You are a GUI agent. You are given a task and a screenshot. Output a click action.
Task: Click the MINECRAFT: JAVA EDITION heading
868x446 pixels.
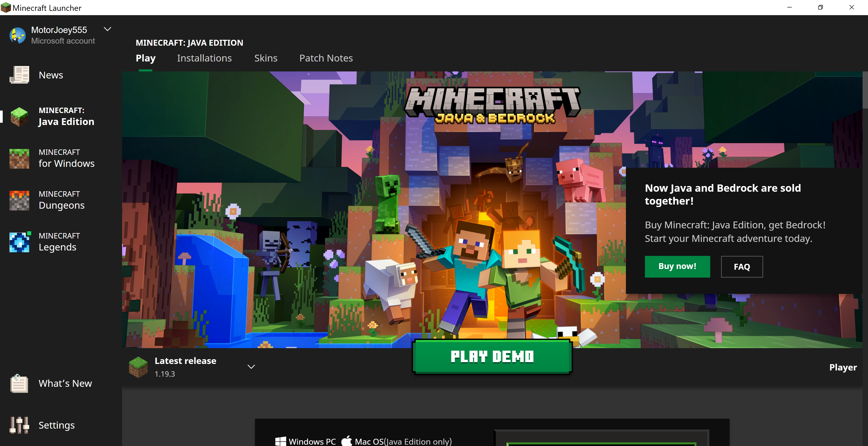pos(189,43)
